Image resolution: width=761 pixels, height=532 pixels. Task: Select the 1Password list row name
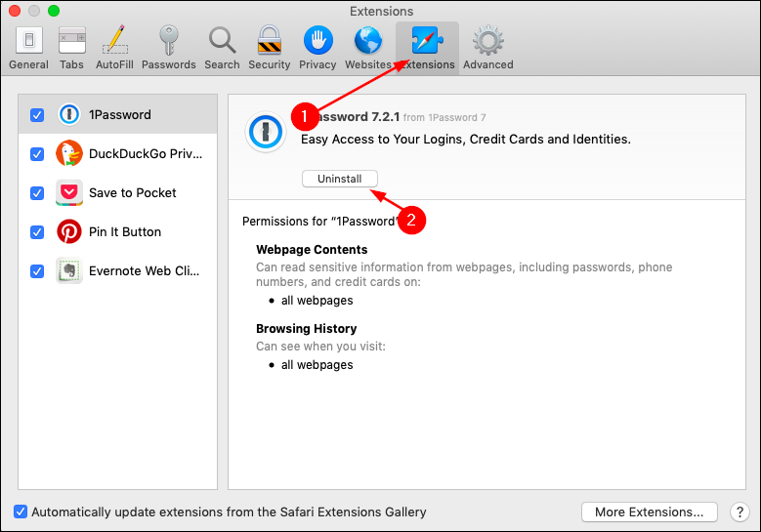[120, 115]
